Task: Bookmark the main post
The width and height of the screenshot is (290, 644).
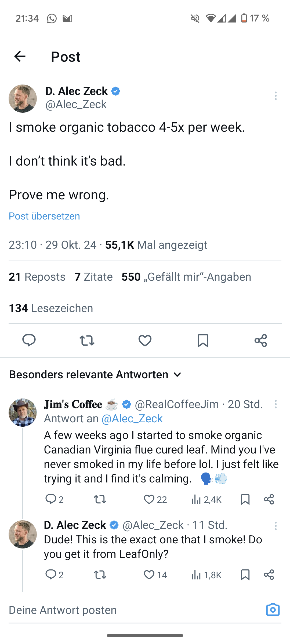Action: click(x=203, y=340)
